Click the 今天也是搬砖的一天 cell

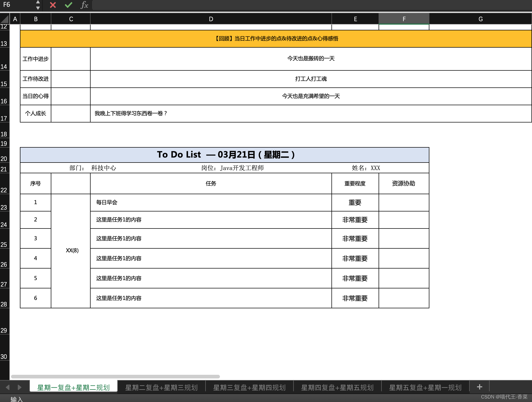click(311, 59)
